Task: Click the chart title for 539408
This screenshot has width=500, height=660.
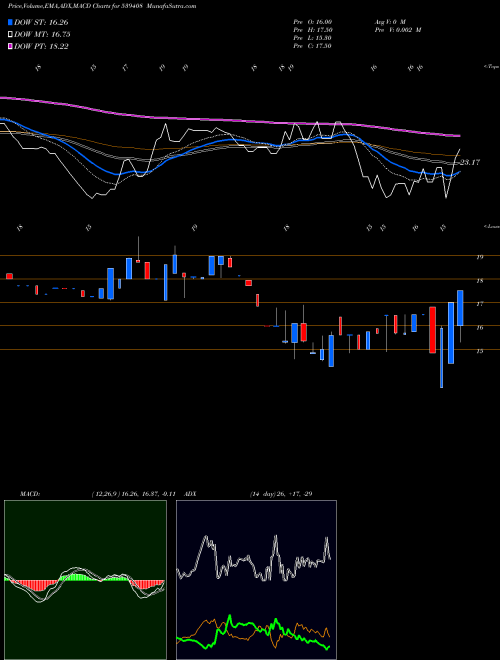Action: pos(102,6)
